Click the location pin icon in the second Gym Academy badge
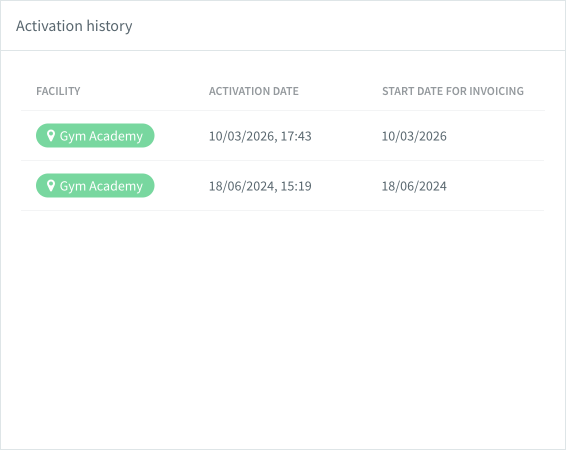Viewport: 566px width, 450px height. click(51, 185)
